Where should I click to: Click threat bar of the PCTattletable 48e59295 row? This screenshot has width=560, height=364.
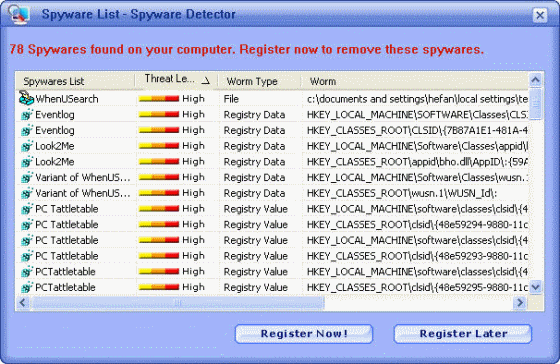159,287
